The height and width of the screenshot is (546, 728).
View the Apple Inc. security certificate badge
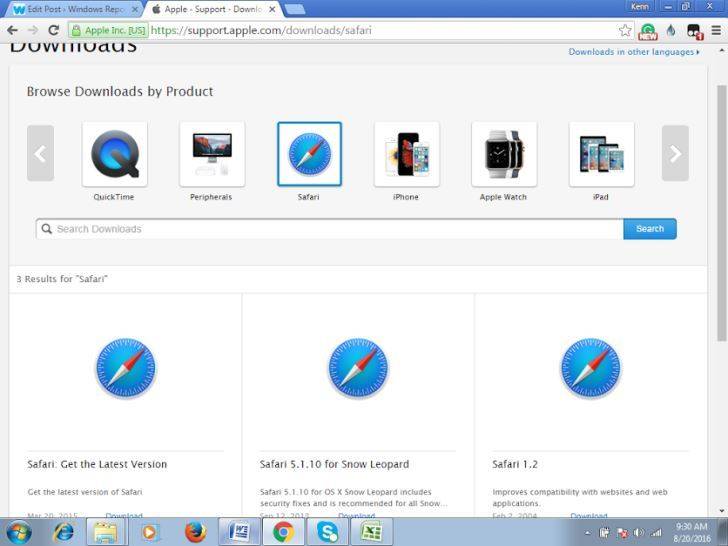109,31
